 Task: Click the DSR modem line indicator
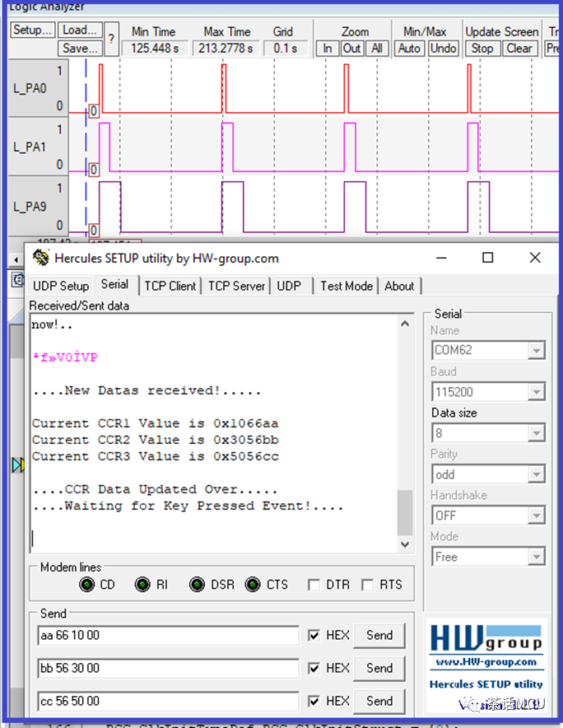(198, 585)
